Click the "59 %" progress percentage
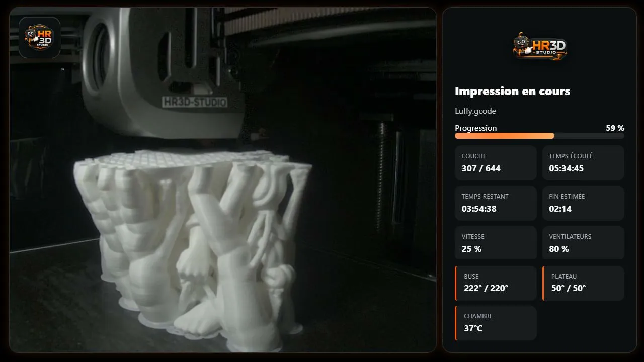The image size is (644, 362). [x=615, y=128]
